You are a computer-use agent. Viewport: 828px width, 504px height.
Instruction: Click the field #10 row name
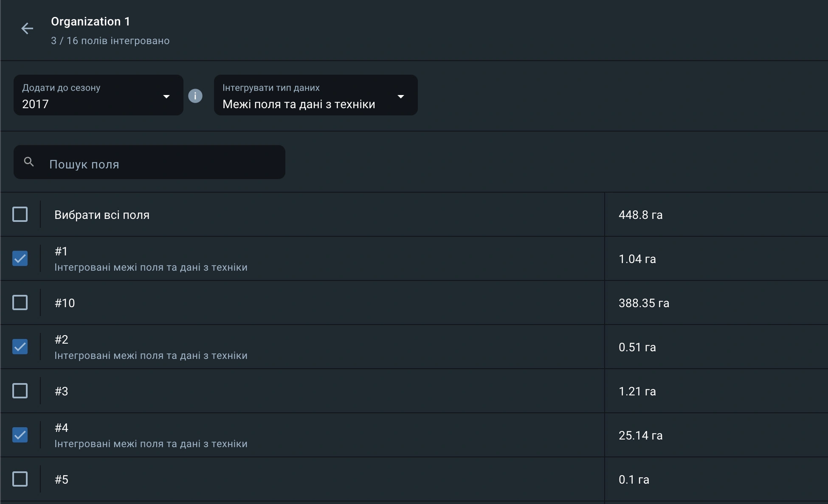[65, 303]
